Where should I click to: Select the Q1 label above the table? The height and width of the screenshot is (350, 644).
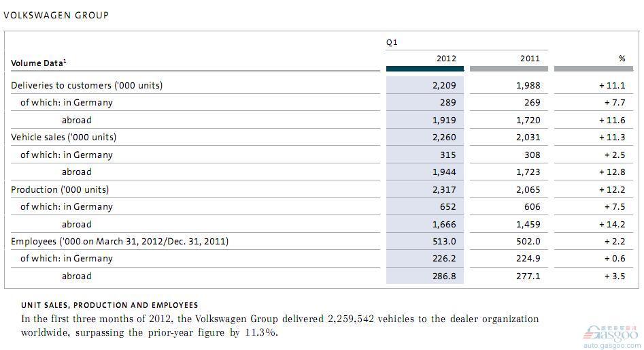[x=392, y=42]
